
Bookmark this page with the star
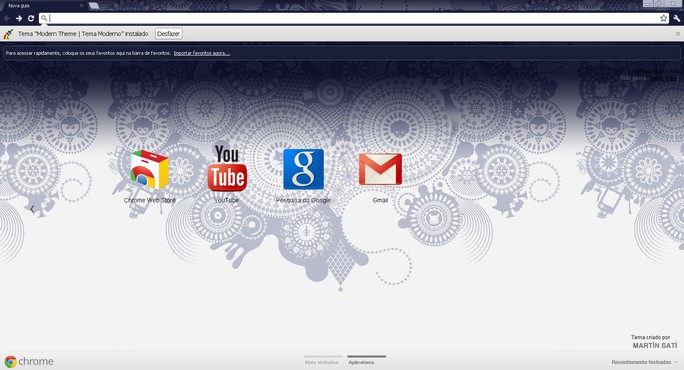663,18
